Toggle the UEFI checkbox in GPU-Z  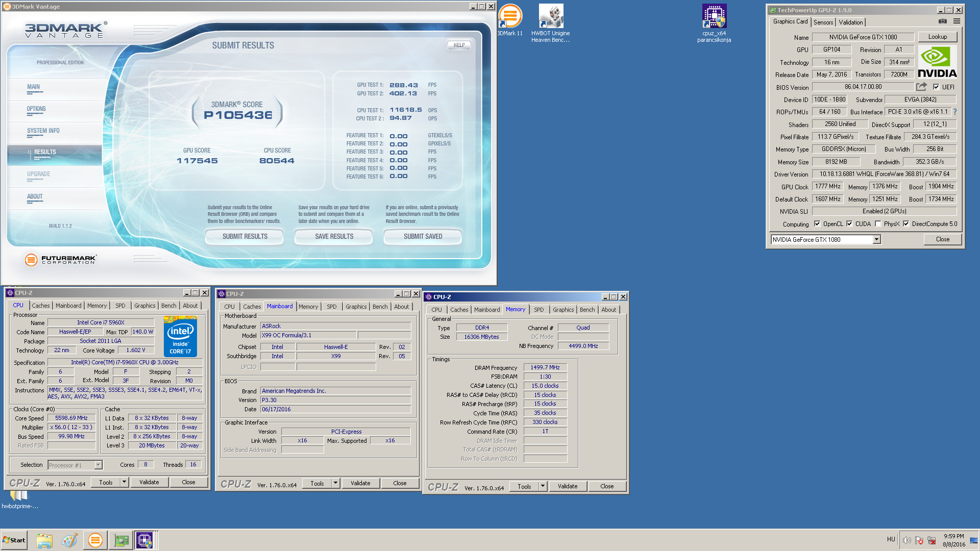(x=936, y=87)
